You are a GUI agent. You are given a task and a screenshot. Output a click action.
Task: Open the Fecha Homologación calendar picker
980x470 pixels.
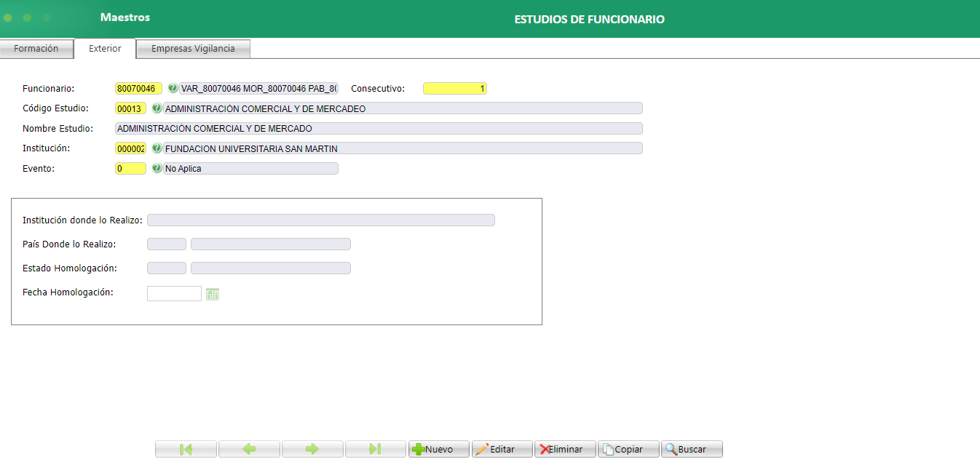coord(212,293)
